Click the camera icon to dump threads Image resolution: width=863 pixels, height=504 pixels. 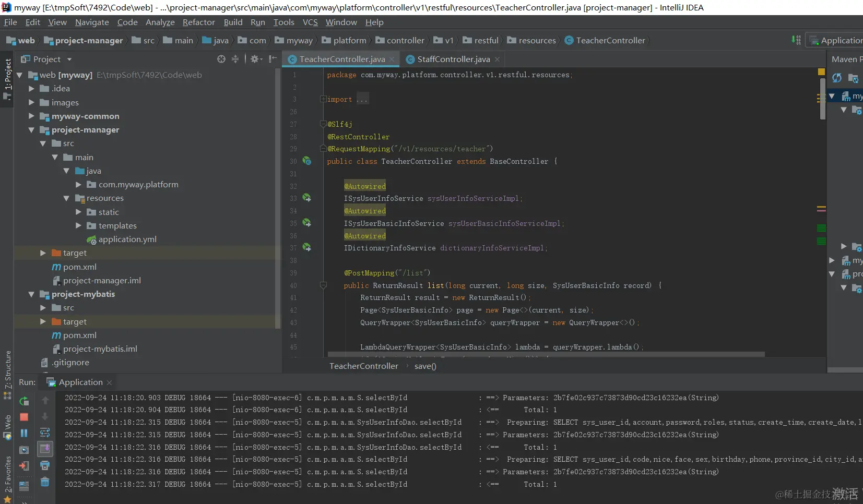click(x=24, y=450)
